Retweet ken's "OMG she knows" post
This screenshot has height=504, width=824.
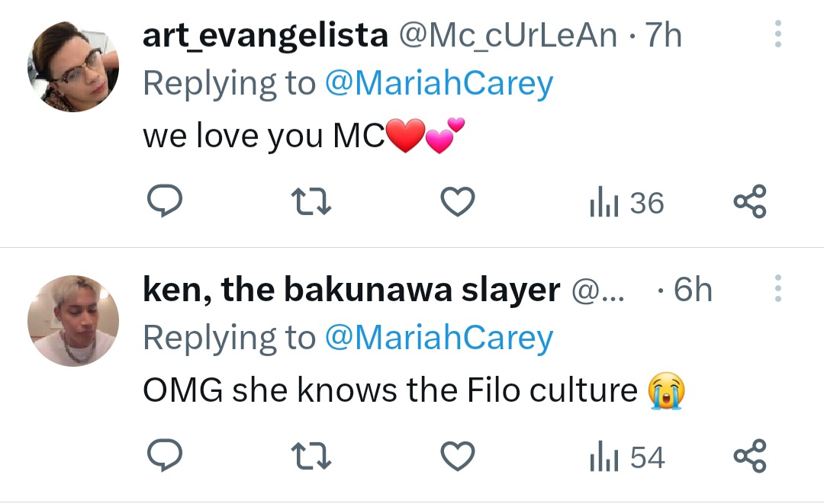[x=310, y=456]
